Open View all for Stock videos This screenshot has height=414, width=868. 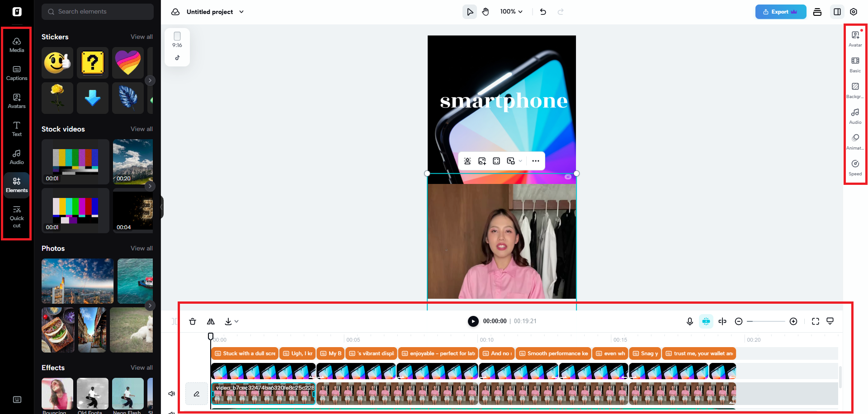[142, 129]
